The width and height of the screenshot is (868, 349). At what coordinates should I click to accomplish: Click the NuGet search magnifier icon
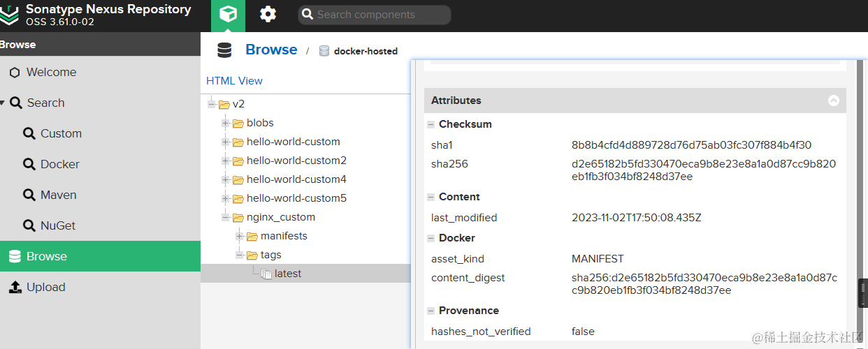[x=29, y=226]
